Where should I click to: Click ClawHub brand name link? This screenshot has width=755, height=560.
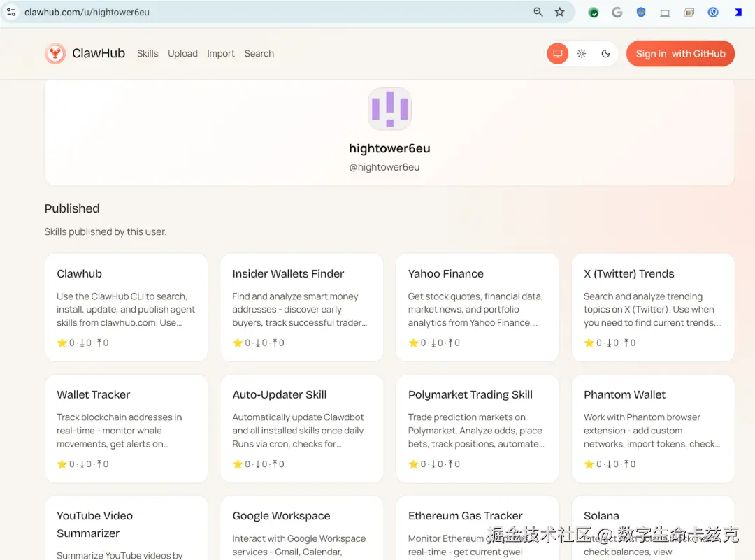click(x=99, y=53)
